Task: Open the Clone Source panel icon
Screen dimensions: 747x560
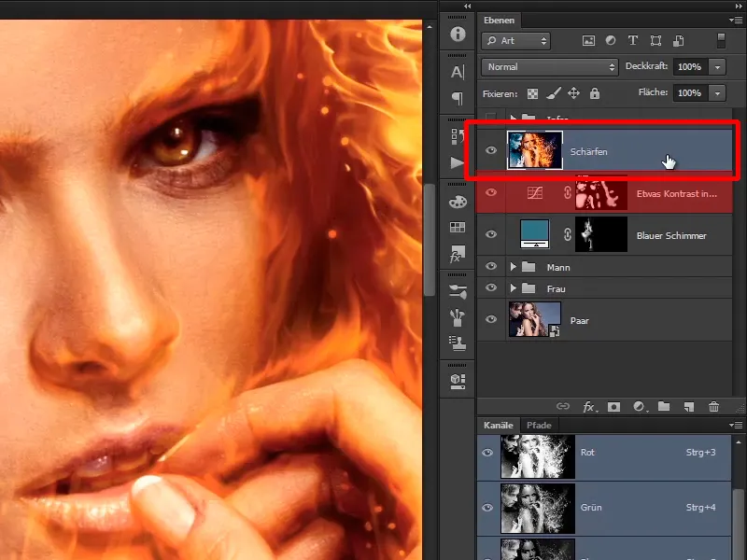Action: tap(458, 343)
